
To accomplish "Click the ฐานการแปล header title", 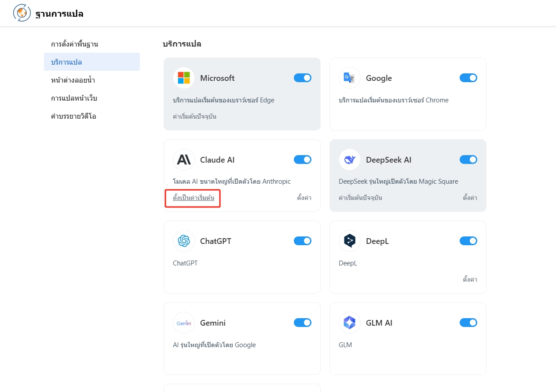I will pos(59,14).
